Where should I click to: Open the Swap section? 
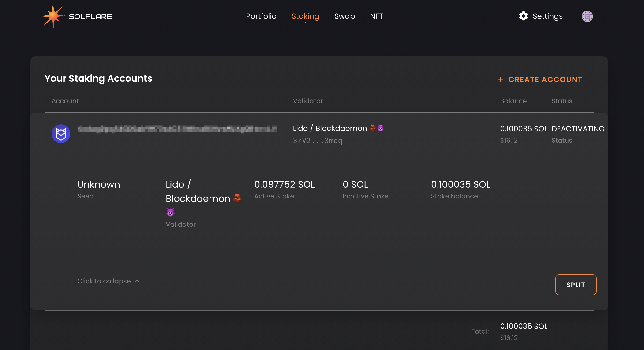click(x=344, y=16)
